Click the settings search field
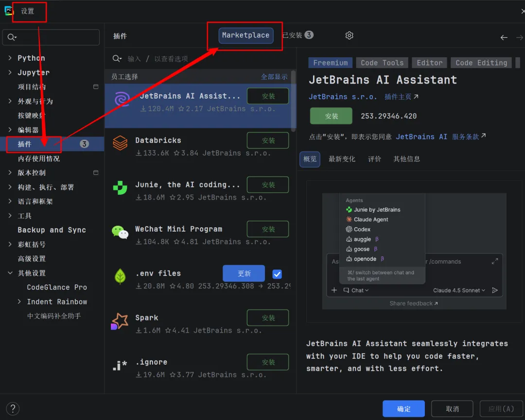The height and width of the screenshot is (420, 525). point(51,37)
